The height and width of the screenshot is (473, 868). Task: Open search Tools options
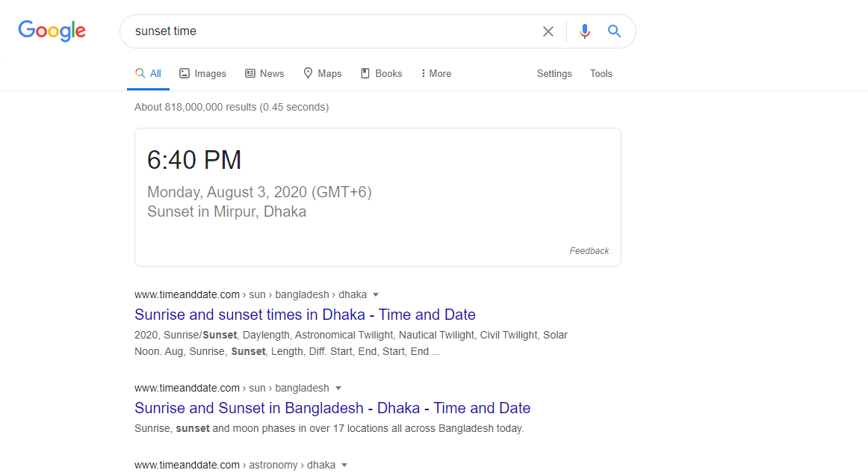tap(601, 73)
